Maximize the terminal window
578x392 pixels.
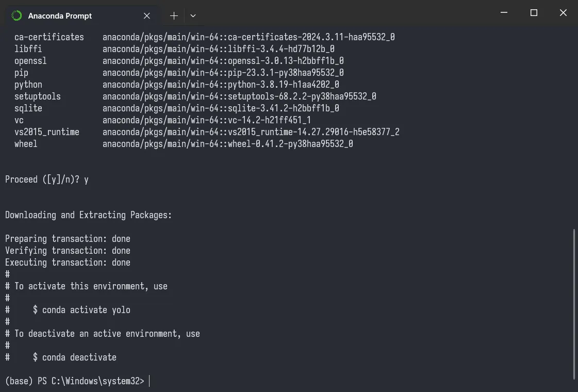[x=533, y=12]
